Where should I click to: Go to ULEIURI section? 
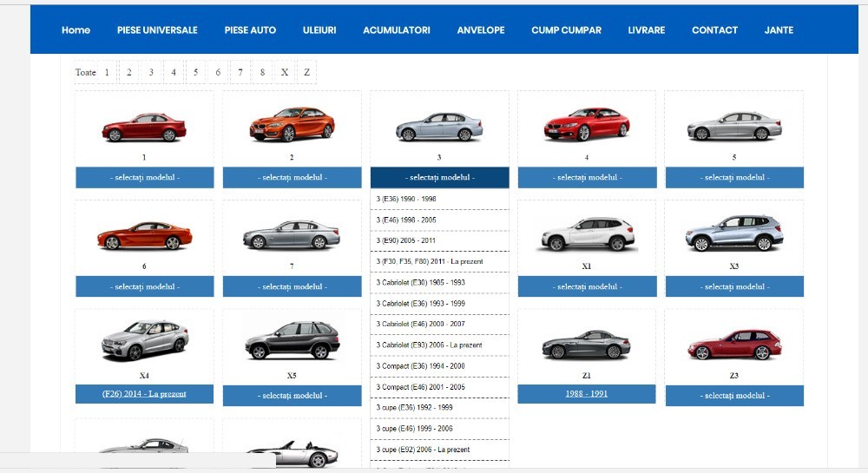pos(319,30)
